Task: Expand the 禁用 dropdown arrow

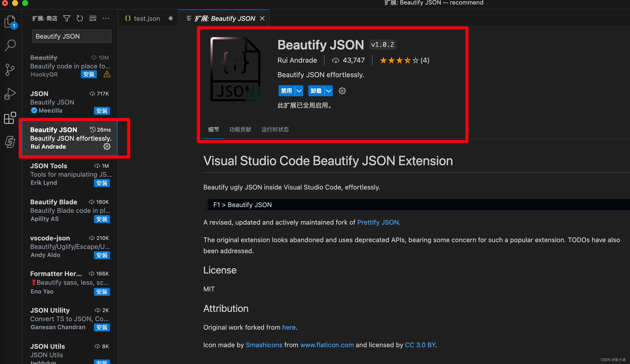Action: [299, 91]
